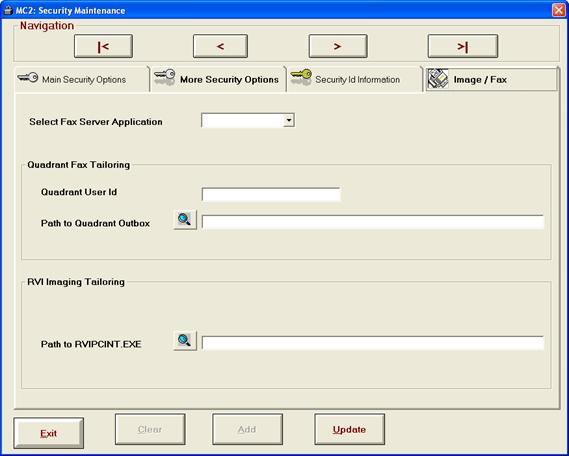Click the Exit button

click(x=49, y=433)
